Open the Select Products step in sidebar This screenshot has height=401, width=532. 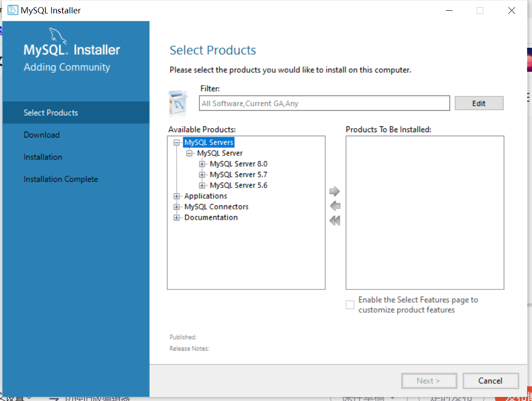[76, 113]
